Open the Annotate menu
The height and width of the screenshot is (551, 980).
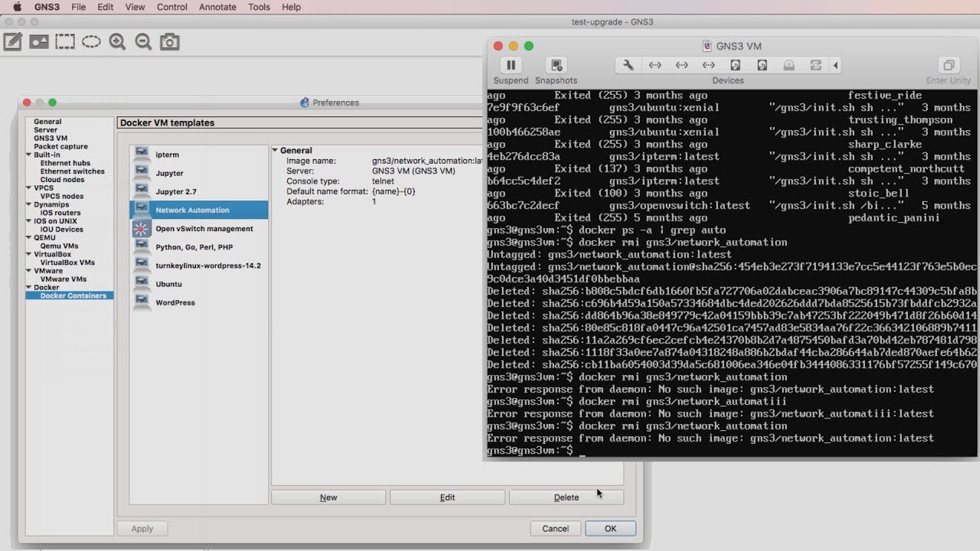tap(217, 7)
